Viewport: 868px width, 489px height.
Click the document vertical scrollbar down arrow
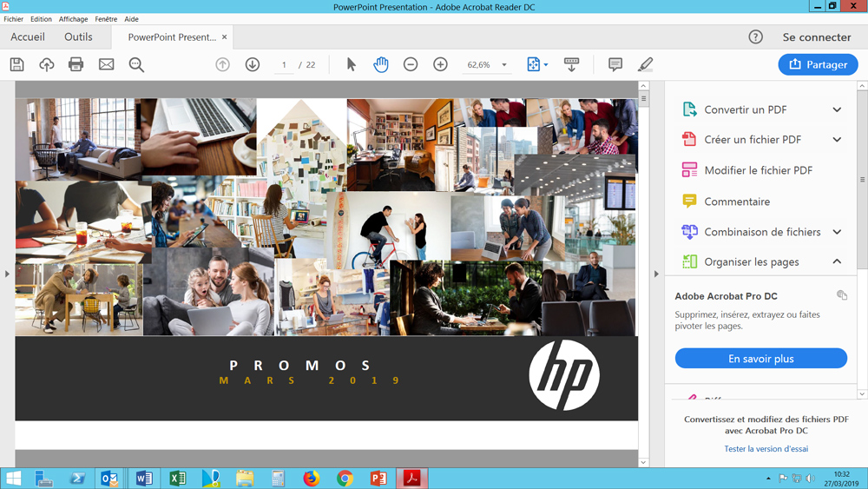[643, 462]
